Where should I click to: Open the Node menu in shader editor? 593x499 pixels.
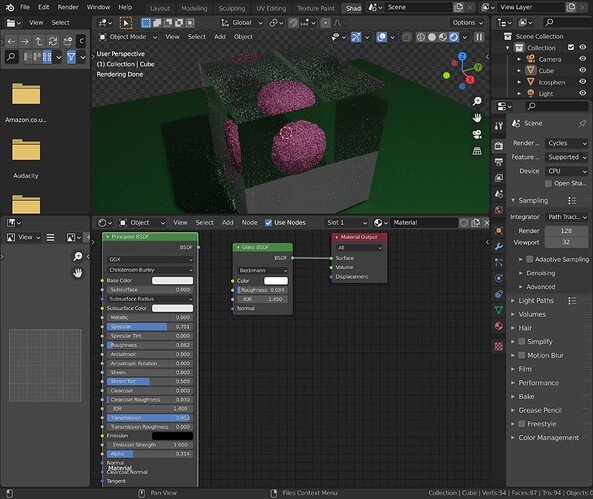(250, 223)
